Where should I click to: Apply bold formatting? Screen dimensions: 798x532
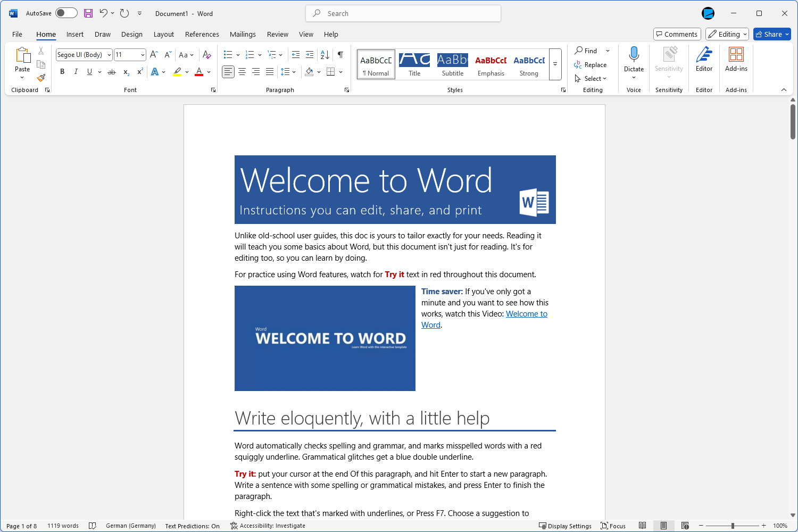(62, 71)
